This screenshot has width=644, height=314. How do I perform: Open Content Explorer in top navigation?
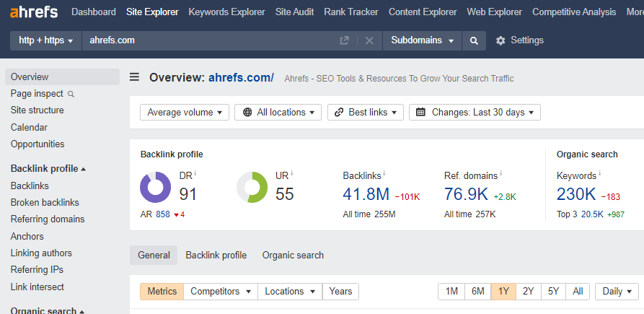(x=423, y=12)
